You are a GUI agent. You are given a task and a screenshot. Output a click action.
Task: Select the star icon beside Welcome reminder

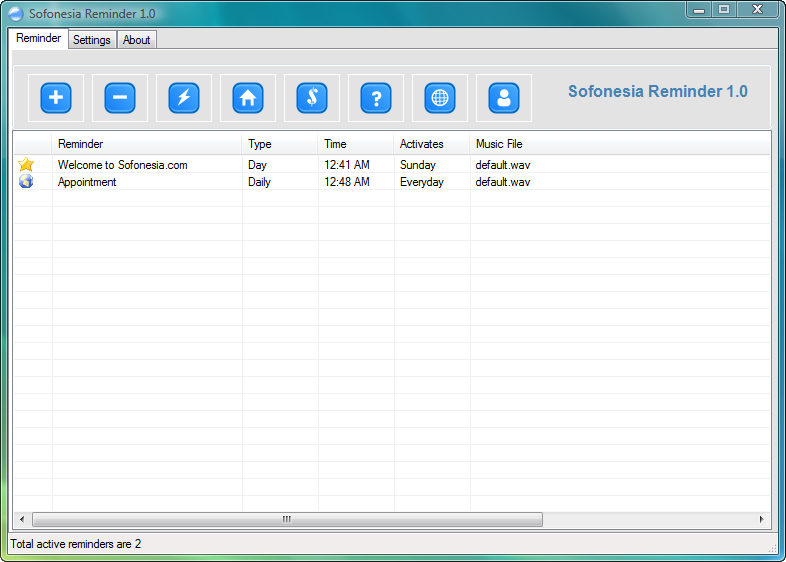point(26,165)
